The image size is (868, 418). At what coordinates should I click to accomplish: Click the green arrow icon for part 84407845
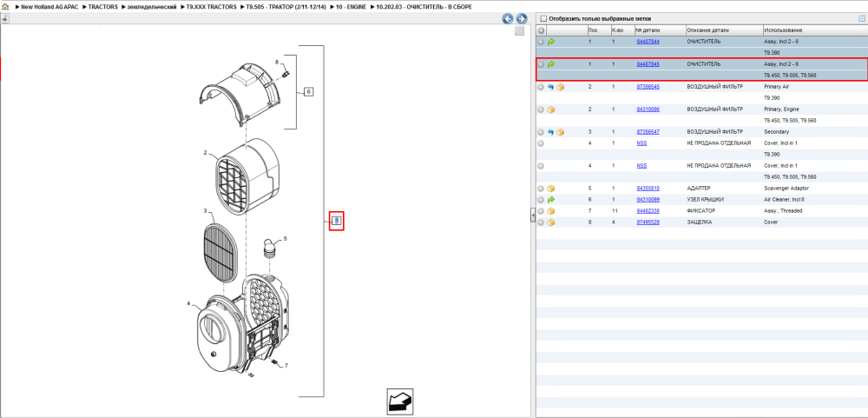click(551, 64)
